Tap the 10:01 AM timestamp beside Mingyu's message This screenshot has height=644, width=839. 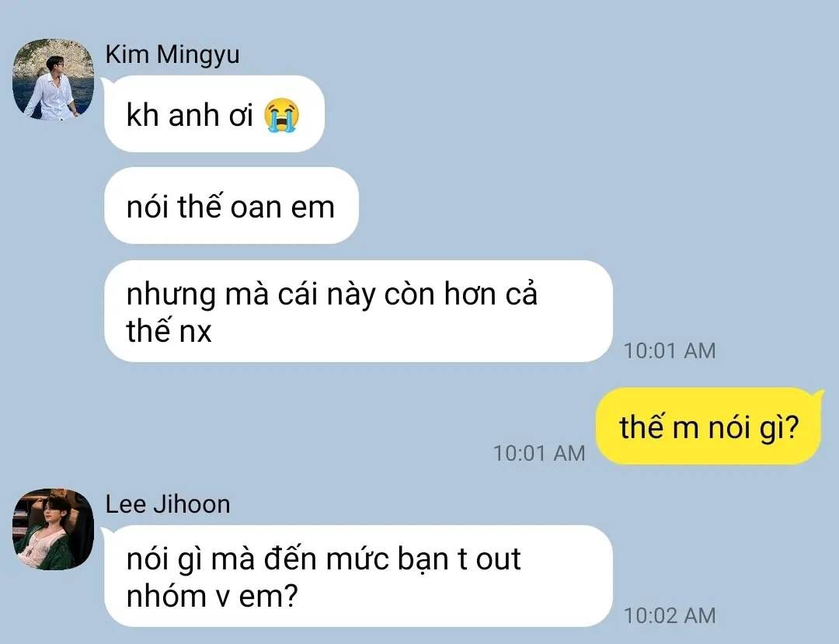670,351
